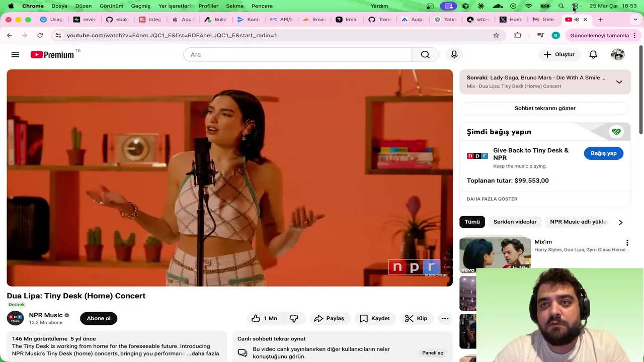This screenshot has width=644, height=362.
Task: Click the Create plus Oluştur button
Action: [x=559, y=54]
